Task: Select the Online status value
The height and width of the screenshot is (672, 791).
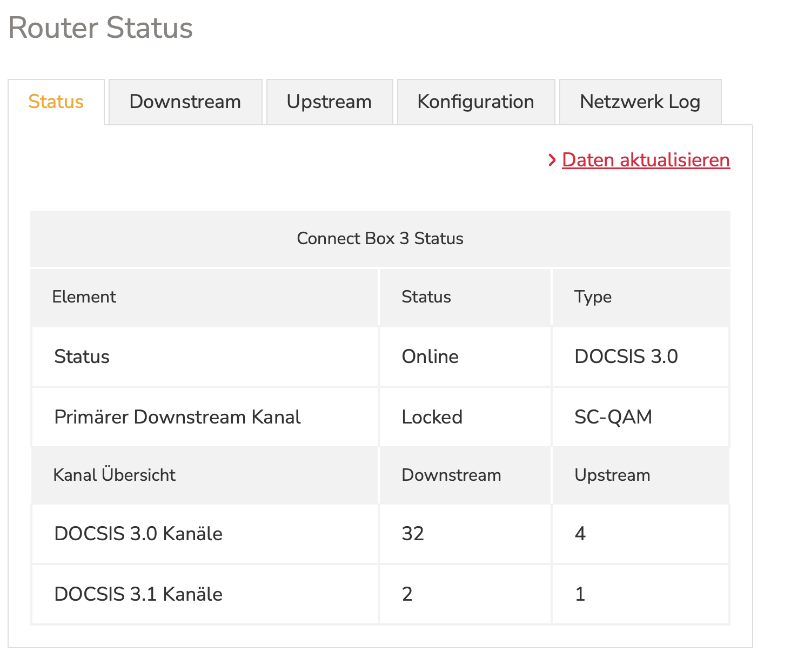Action: (x=430, y=357)
